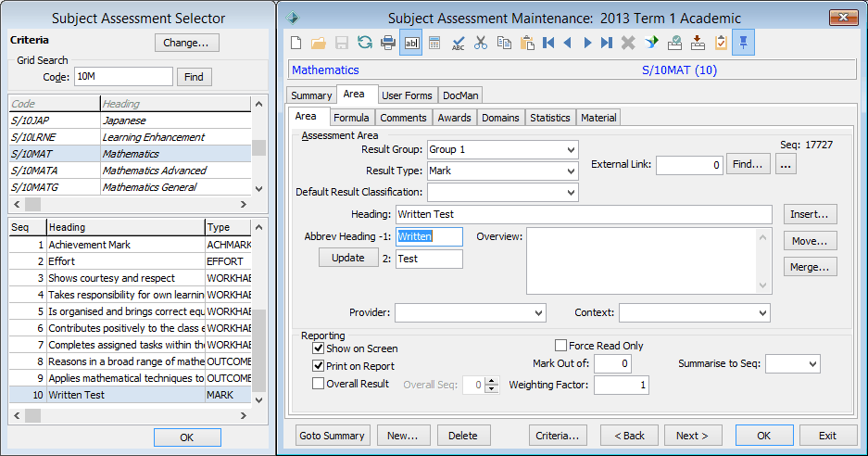Go to the first record icon
This screenshot has height=456, width=868.
click(x=548, y=43)
